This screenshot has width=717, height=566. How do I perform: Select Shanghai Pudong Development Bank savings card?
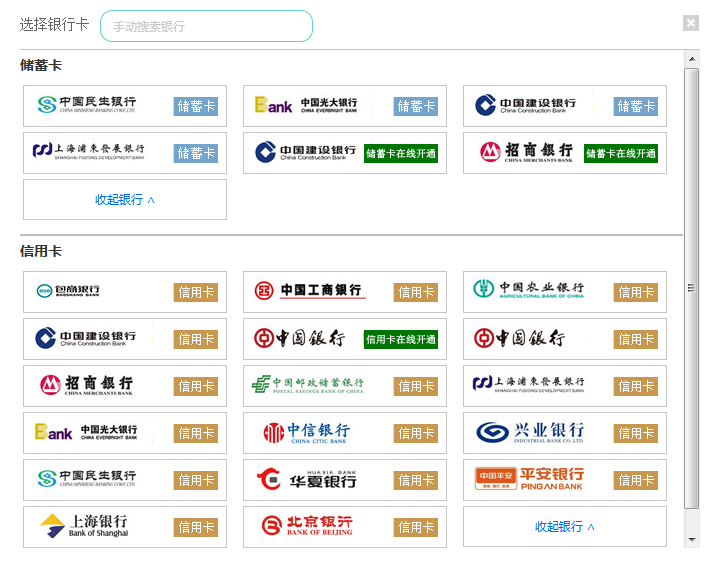point(125,153)
